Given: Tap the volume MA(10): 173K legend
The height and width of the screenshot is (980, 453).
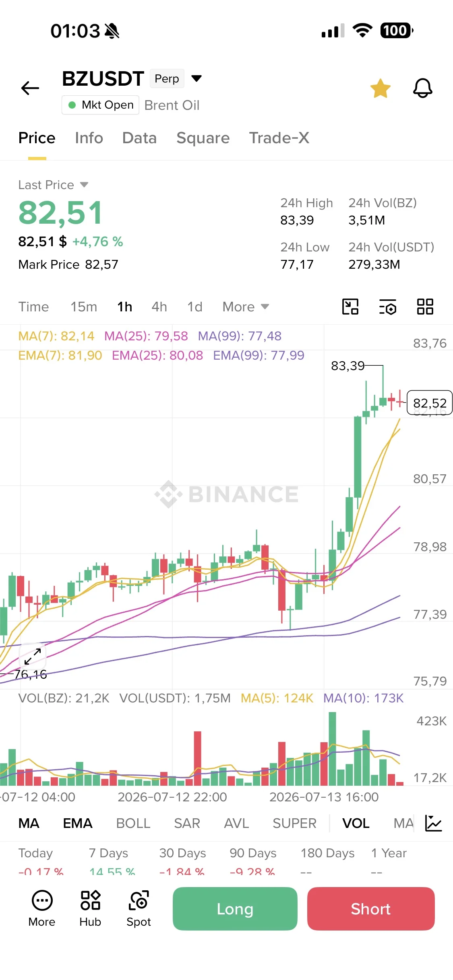Looking at the screenshot, I should pyautogui.click(x=364, y=698).
